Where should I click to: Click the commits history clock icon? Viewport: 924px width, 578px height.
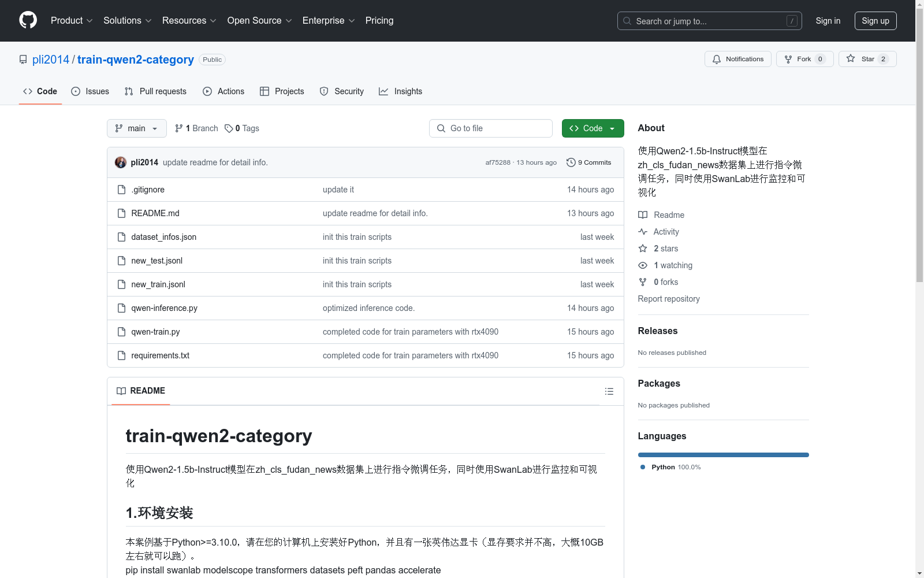571,162
